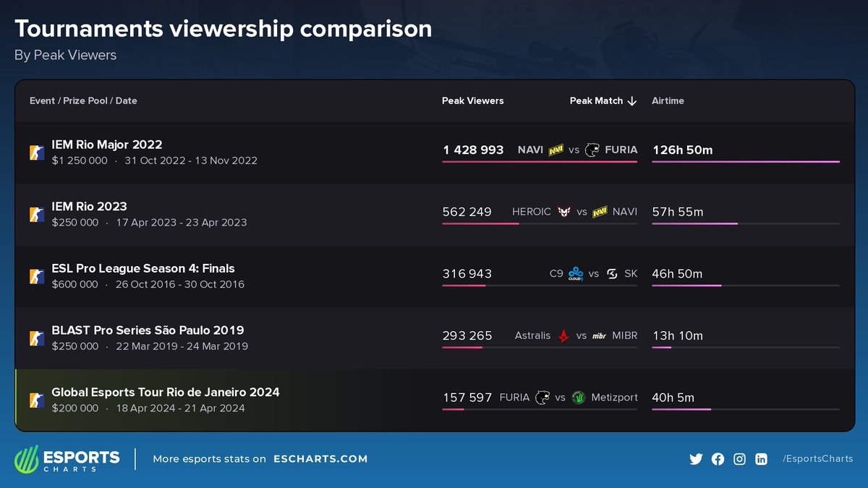Open Global Esports Tour Rio de Janeiro 2024 title
Viewport: 868px width, 488px height.
(166, 392)
